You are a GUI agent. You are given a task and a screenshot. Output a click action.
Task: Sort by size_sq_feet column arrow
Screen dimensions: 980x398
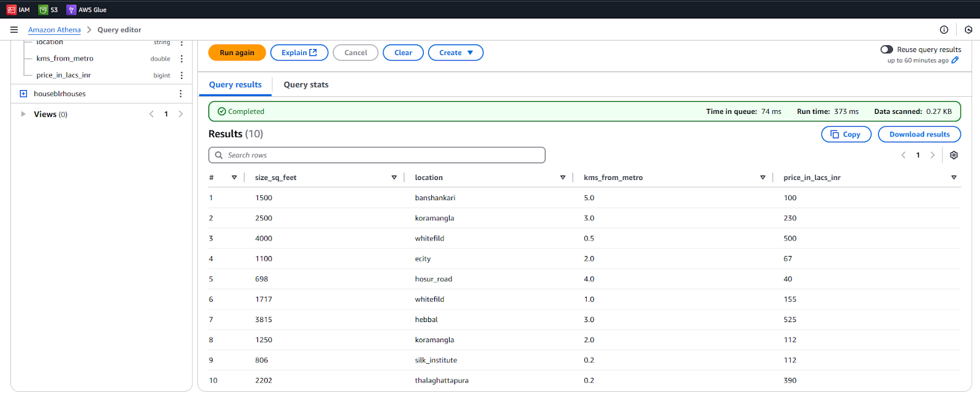[x=394, y=178]
